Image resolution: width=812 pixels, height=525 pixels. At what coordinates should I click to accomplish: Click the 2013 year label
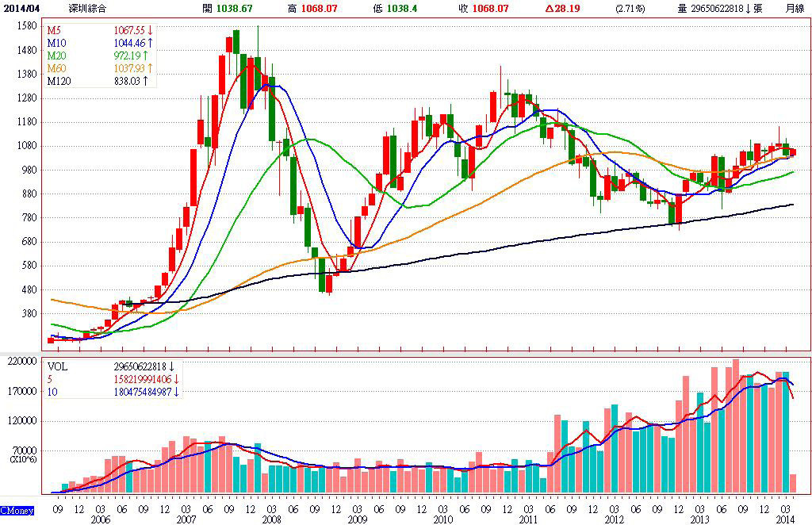(x=699, y=519)
